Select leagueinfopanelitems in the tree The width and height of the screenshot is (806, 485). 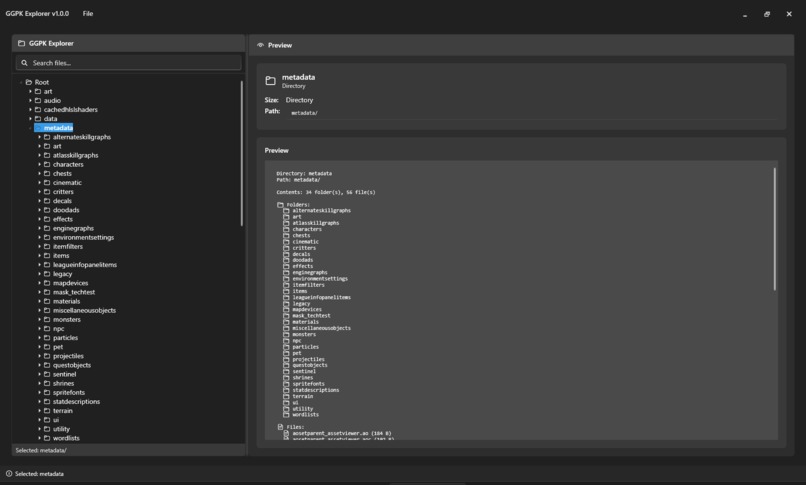pyautogui.click(x=85, y=265)
